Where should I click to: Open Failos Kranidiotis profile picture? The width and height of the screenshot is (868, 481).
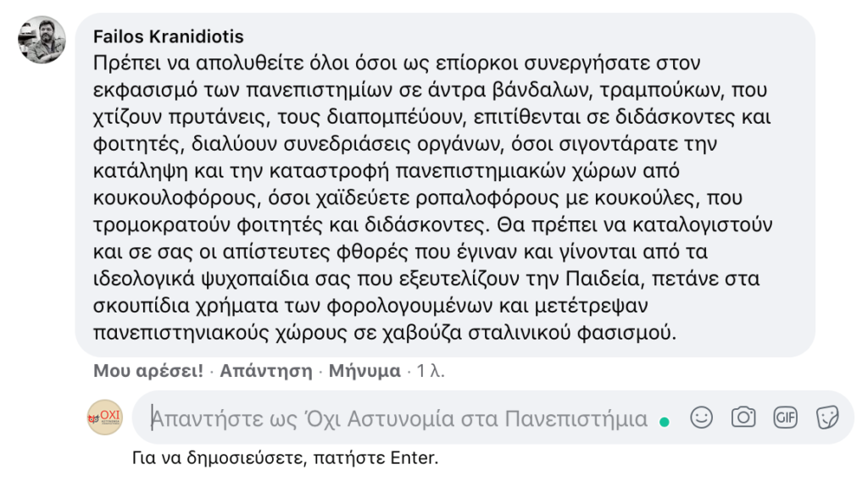[x=42, y=39]
